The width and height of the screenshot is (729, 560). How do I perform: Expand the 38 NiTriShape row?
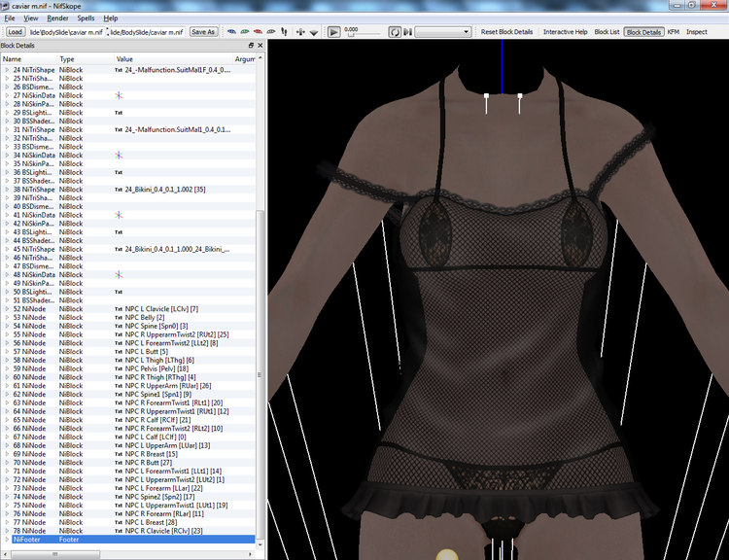coord(7,190)
